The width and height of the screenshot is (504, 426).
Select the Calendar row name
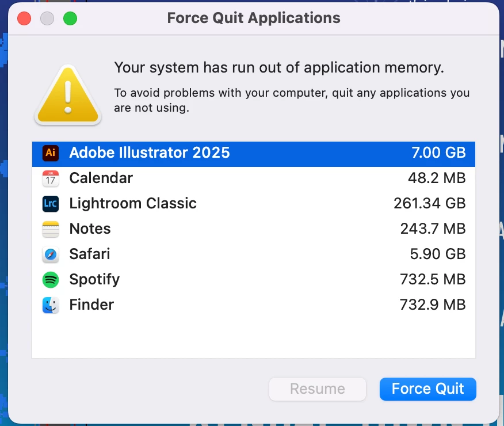tap(101, 178)
